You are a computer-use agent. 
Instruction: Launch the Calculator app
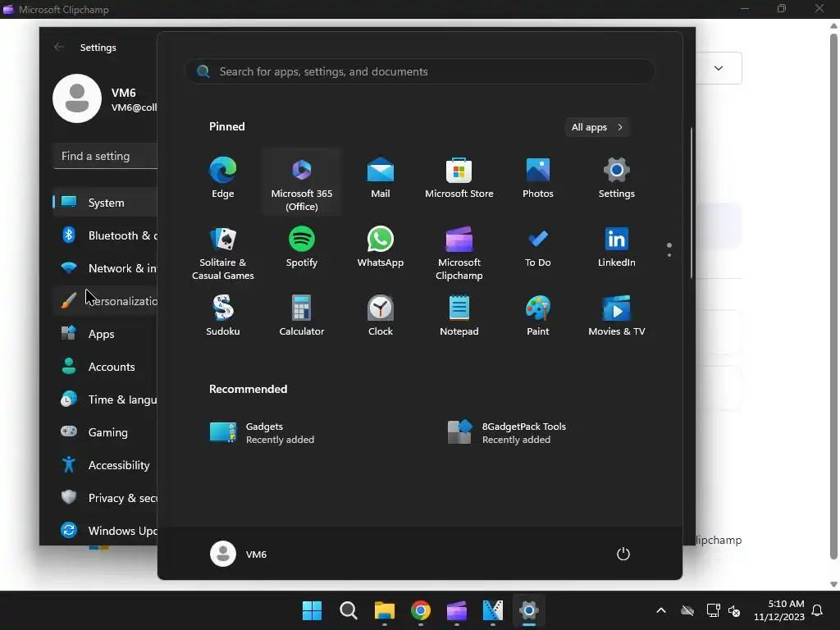tap(302, 316)
